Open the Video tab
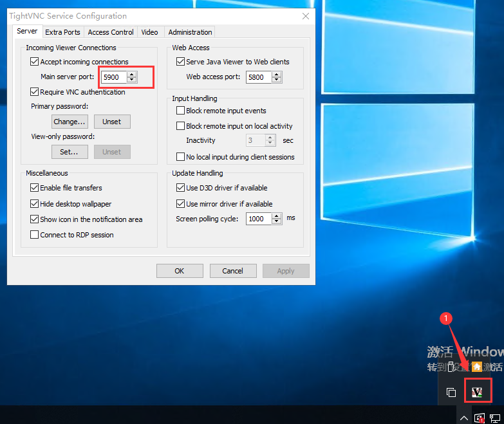Viewport: 504px width, 424px height. 150,32
